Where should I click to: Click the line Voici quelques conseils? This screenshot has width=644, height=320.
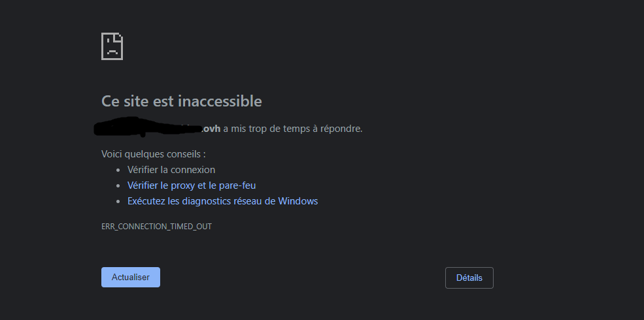coord(154,154)
